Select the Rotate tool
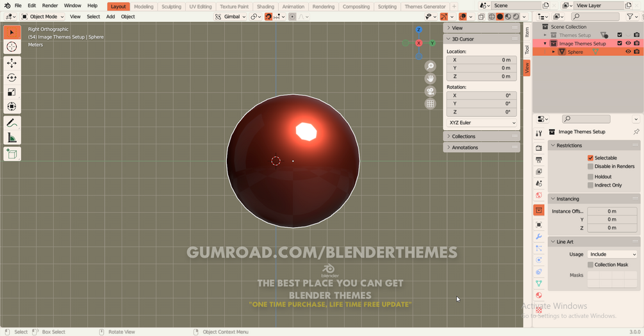The height and width of the screenshot is (336, 644). (12, 78)
